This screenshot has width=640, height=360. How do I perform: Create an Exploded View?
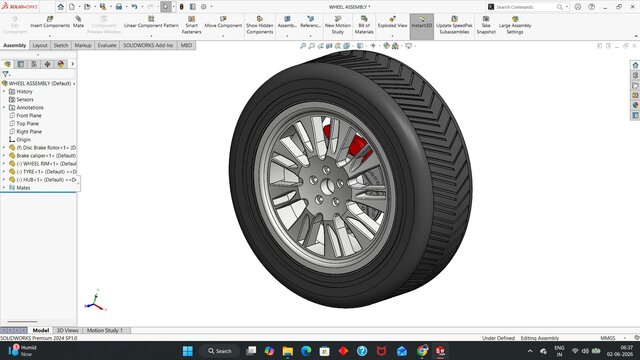392,22
